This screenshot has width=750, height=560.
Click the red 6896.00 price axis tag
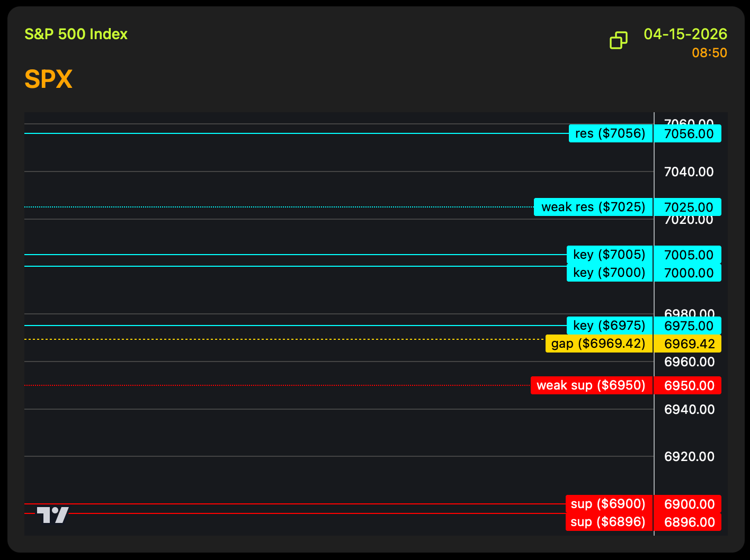(688, 522)
